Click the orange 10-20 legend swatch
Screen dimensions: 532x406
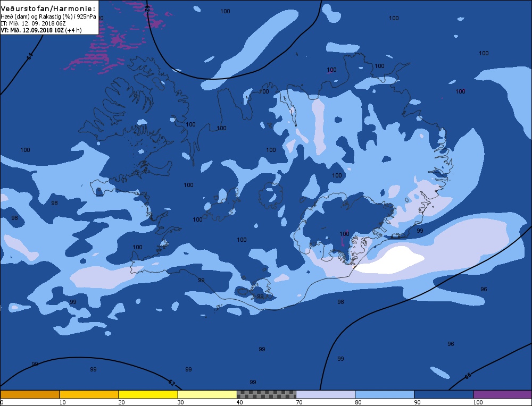pyautogui.click(x=89, y=394)
